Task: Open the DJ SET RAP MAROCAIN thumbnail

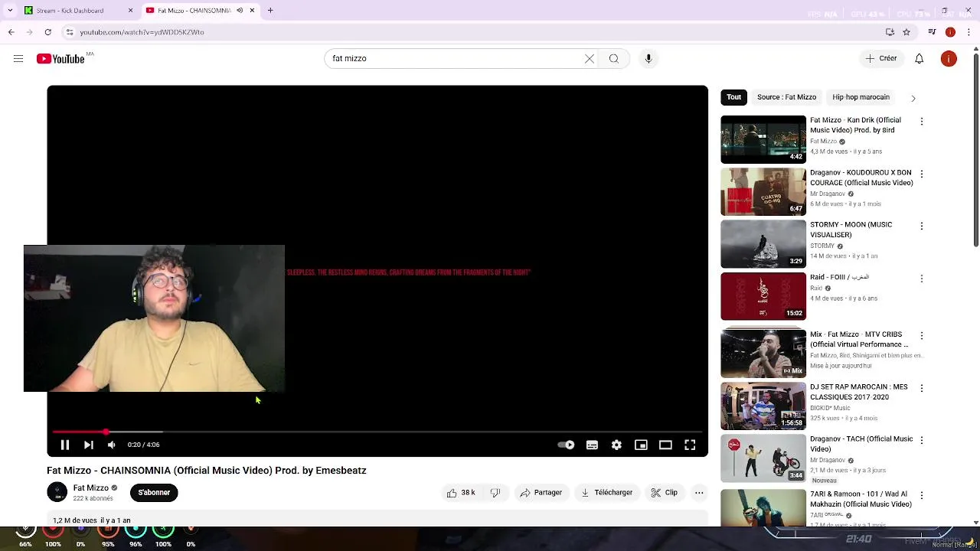Action: pyautogui.click(x=763, y=406)
